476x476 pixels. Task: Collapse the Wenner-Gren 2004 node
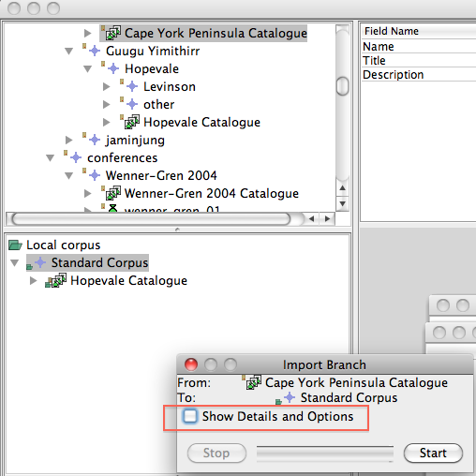[68, 175]
